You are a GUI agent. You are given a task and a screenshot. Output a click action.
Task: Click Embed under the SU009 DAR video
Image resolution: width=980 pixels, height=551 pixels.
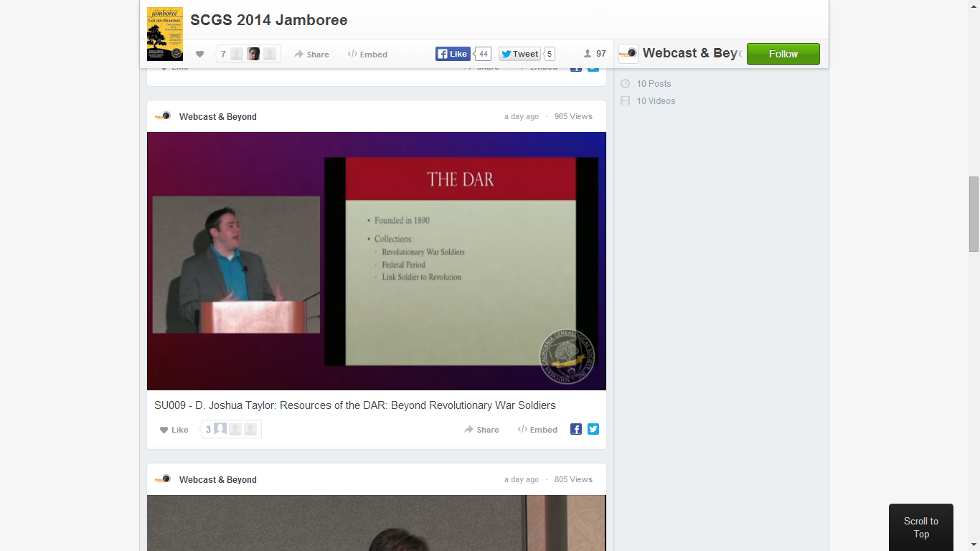[537, 430]
